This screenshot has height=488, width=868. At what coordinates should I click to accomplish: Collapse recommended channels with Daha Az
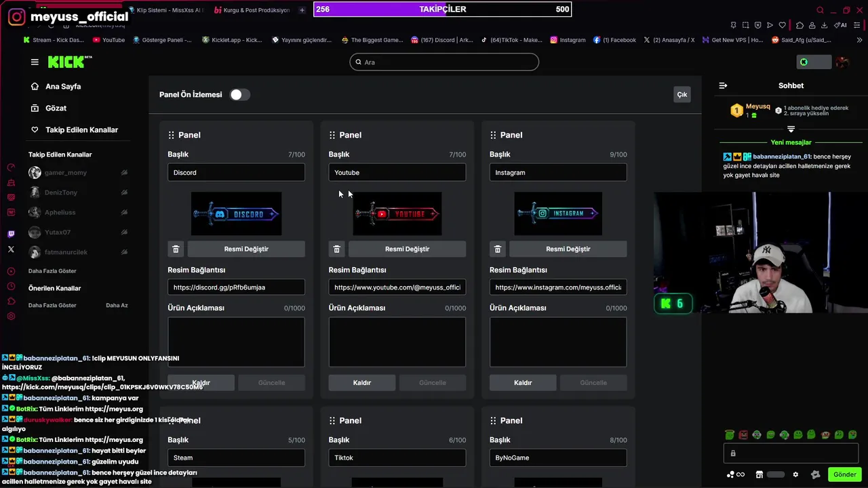(117, 305)
